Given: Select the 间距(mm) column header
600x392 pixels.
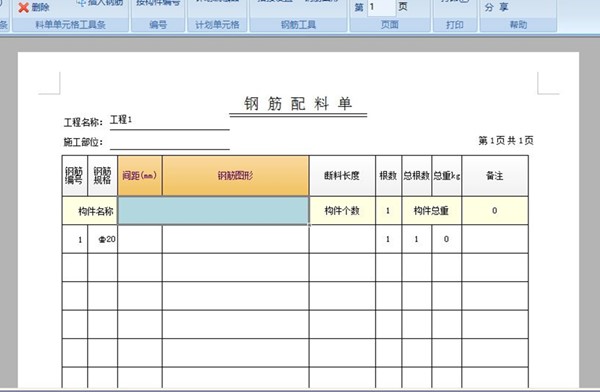Looking at the screenshot, I should coord(140,175).
